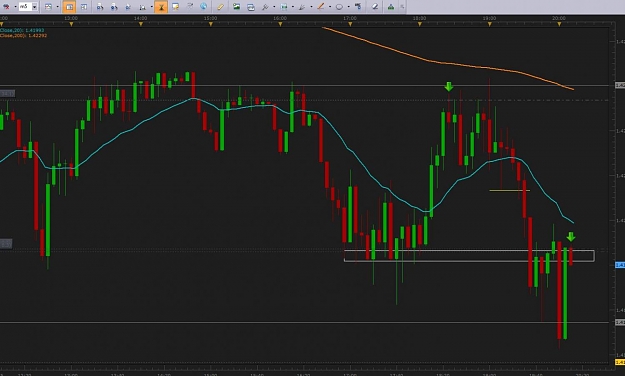
Task: Click the yellow price label at axis bottom
Action: coord(620,362)
